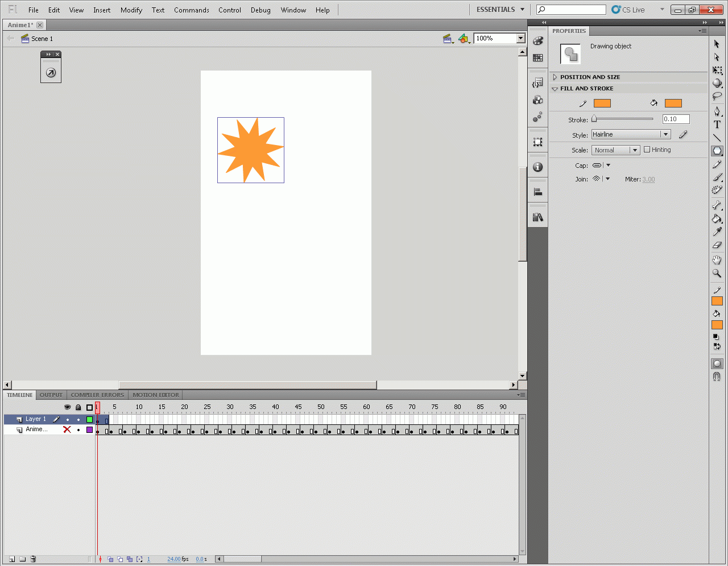728x566 pixels.
Task: Select the Text tool
Action: click(717, 125)
